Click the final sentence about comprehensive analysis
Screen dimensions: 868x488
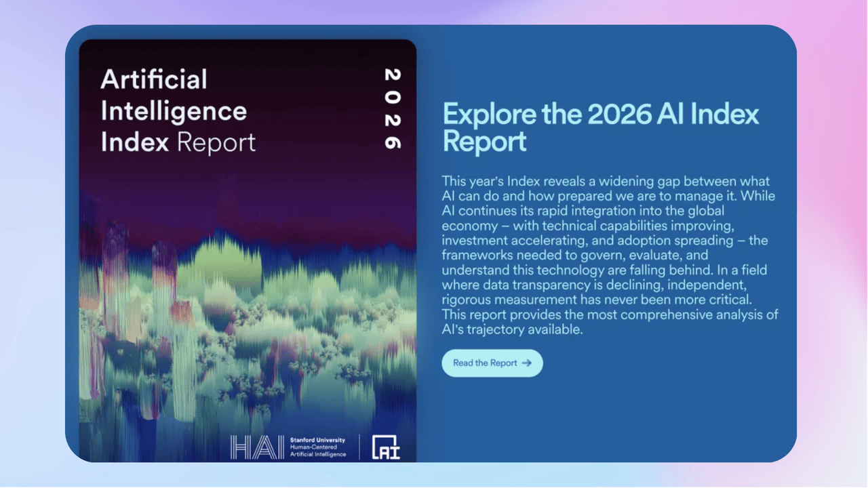[609, 315]
